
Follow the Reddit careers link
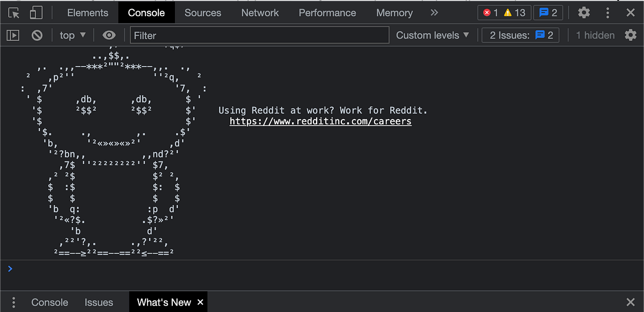click(320, 121)
